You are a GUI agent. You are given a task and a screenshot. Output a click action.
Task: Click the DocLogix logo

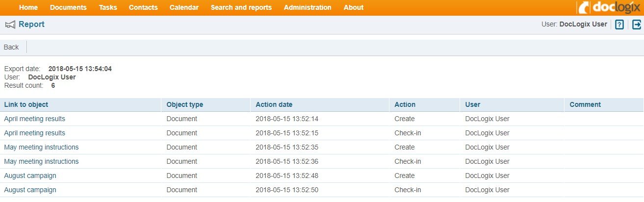tap(609, 7)
